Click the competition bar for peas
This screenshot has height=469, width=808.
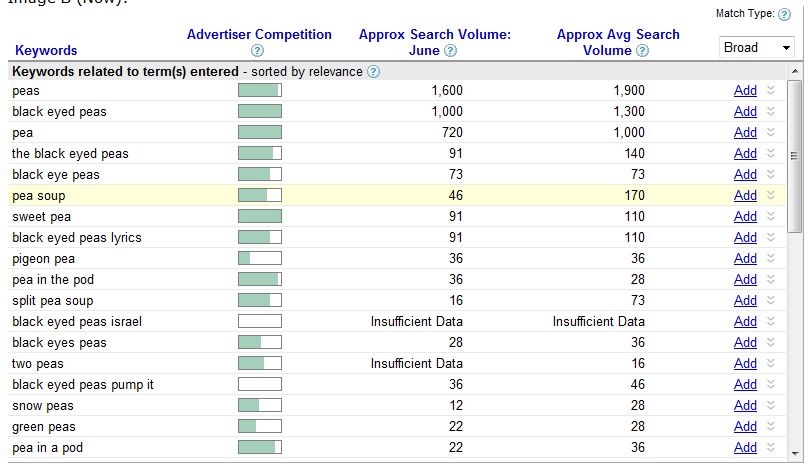pos(260,91)
